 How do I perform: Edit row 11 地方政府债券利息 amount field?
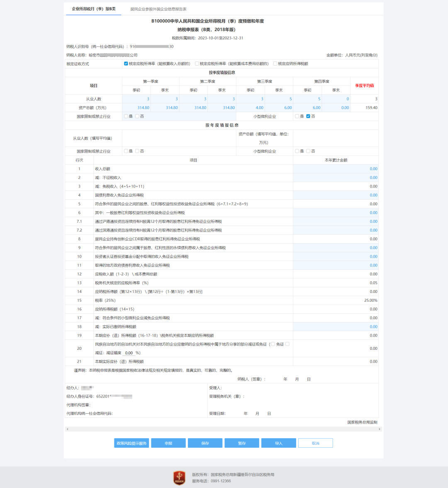click(x=336, y=265)
